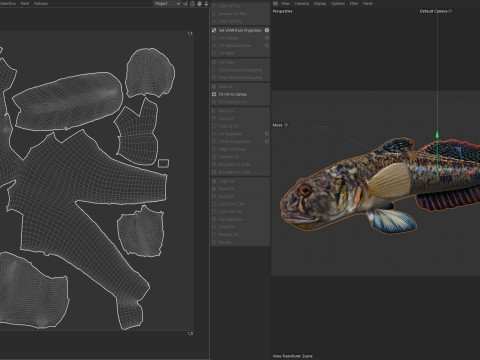
Task: Open the Cameras menu in viewport
Action: click(302, 3)
